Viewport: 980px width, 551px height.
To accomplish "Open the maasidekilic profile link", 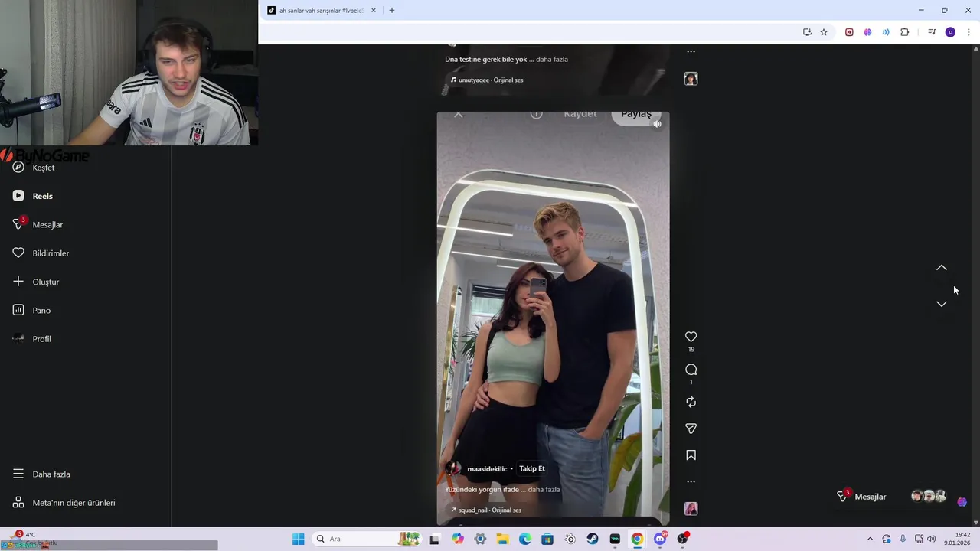I will 487,469.
